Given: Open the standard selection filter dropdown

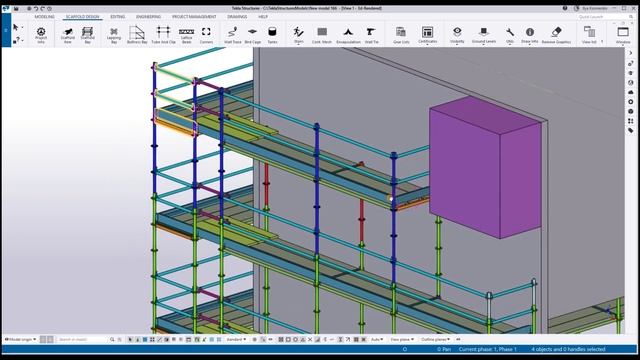Looking at the screenshot, I should (x=237, y=339).
